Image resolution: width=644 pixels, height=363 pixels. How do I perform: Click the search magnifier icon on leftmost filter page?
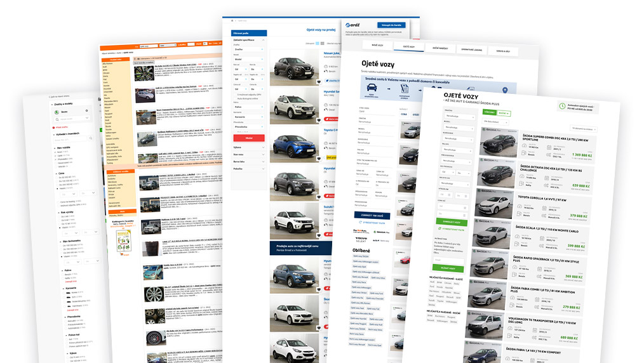pyautogui.click(x=57, y=119)
